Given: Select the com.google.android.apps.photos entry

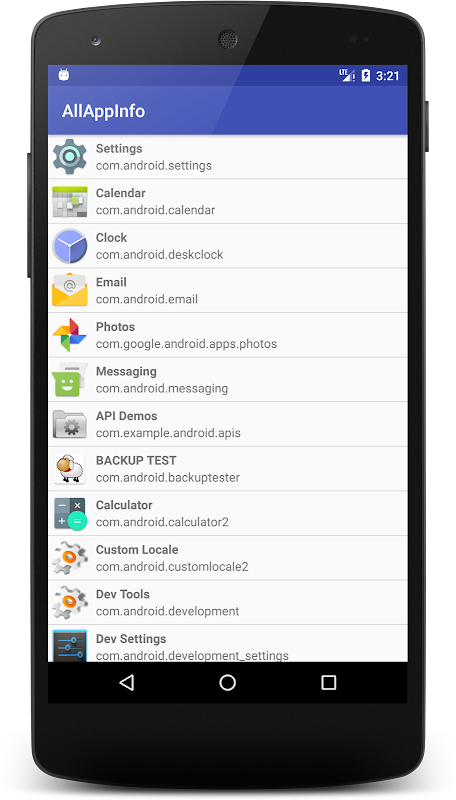Looking at the screenshot, I should pyautogui.click(x=227, y=335).
